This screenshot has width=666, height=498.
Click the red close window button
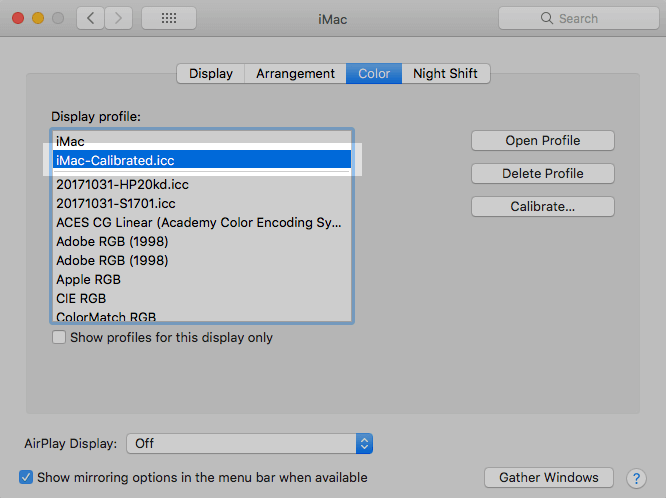click(x=18, y=18)
